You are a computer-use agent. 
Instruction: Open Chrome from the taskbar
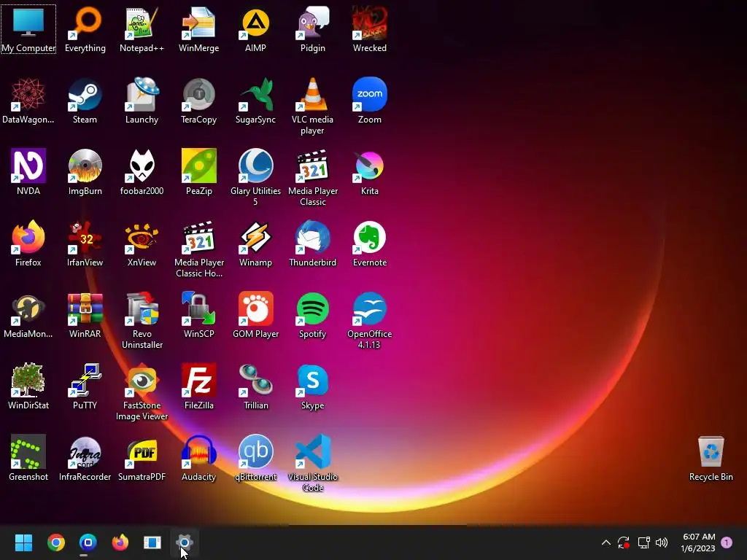[55, 542]
